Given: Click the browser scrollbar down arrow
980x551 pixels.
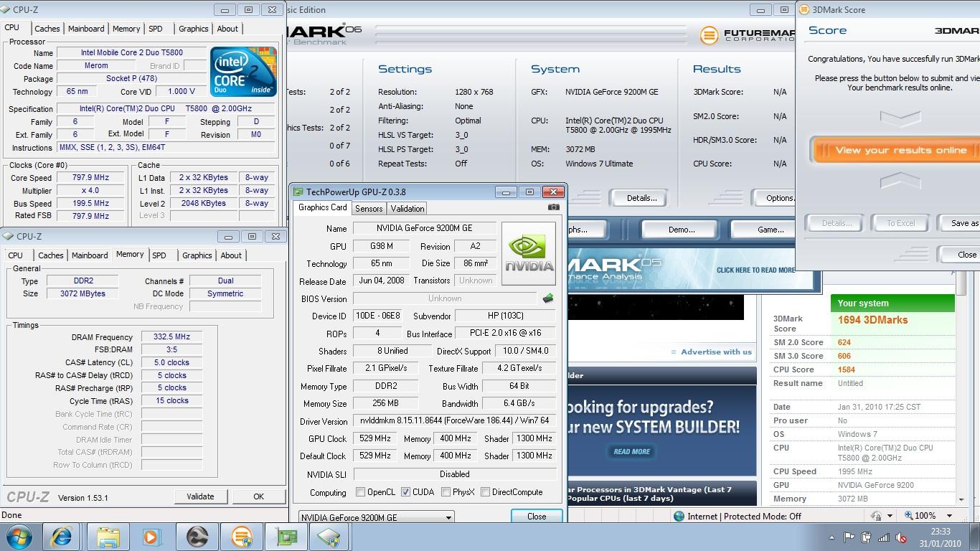Looking at the screenshot, I should 961,499.
